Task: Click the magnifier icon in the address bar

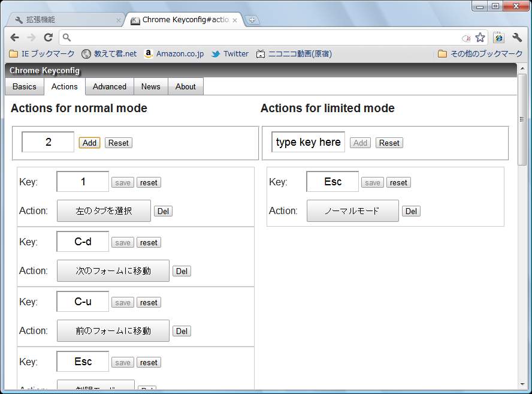Action: click(x=67, y=37)
